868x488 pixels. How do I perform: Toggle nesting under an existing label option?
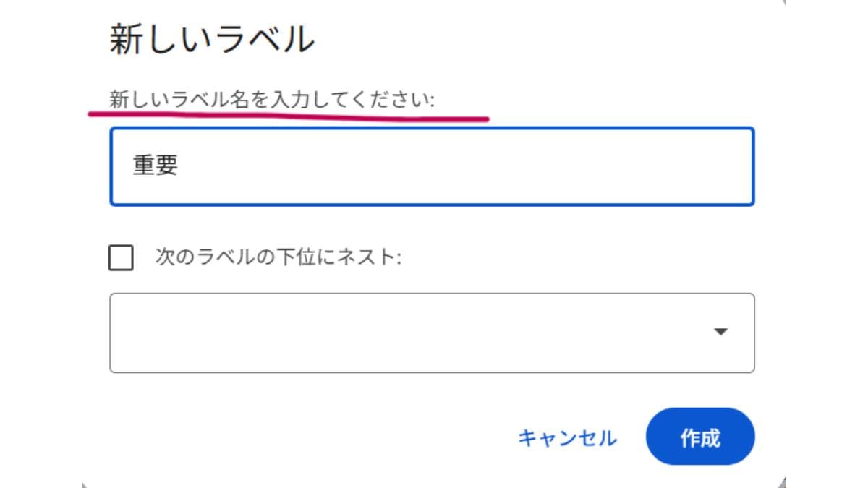pyautogui.click(x=122, y=257)
